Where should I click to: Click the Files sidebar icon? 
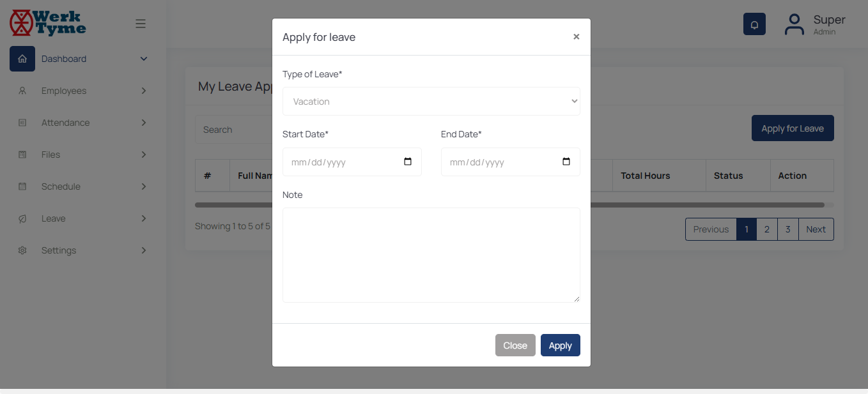click(22, 155)
